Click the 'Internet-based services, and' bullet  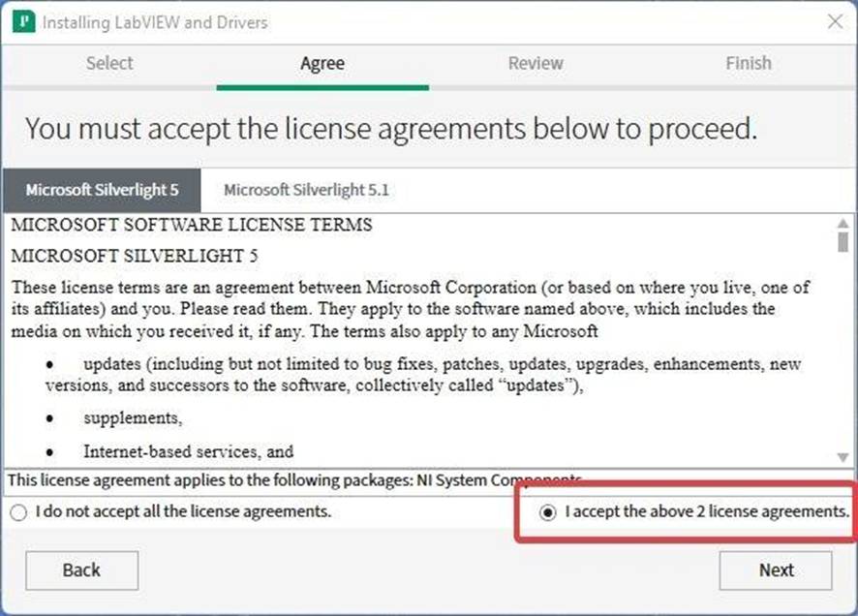(x=188, y=451)
